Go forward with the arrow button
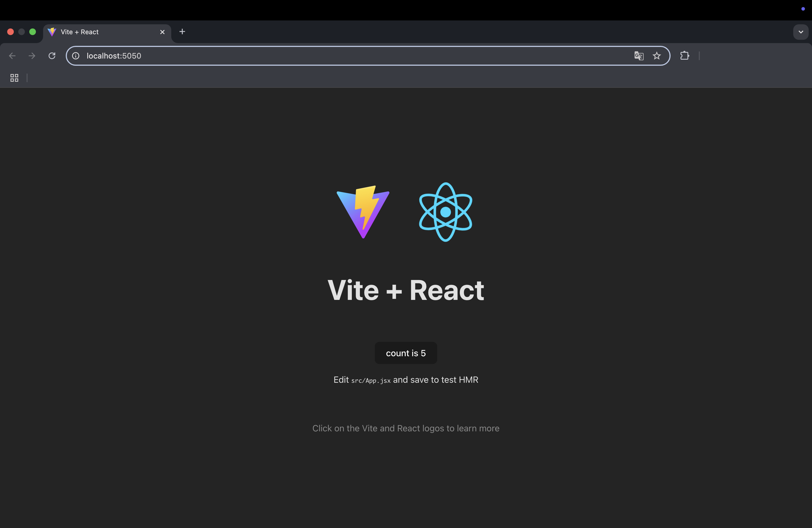The width and height of the screenshot is (812, 528). 32,56
